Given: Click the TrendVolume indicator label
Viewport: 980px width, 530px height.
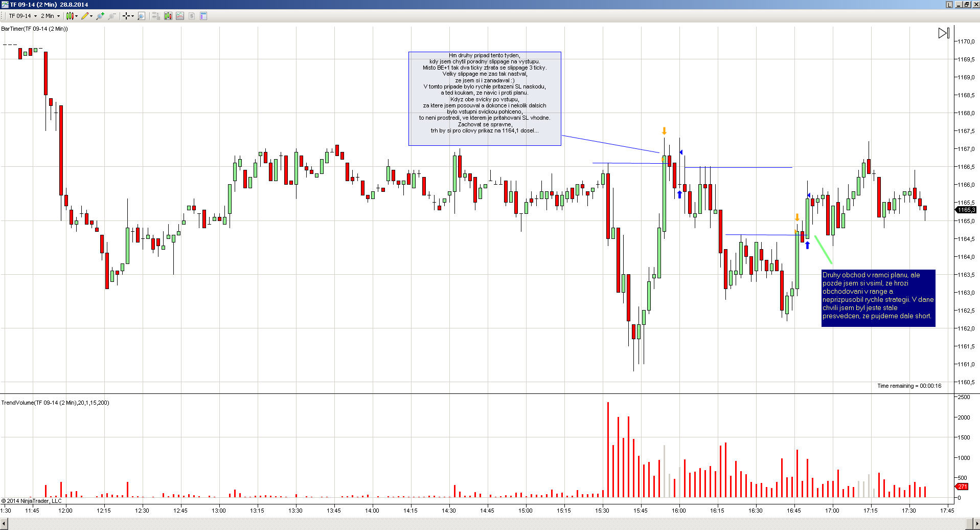Looking at the screenshot, I should (x=55, y=403).
